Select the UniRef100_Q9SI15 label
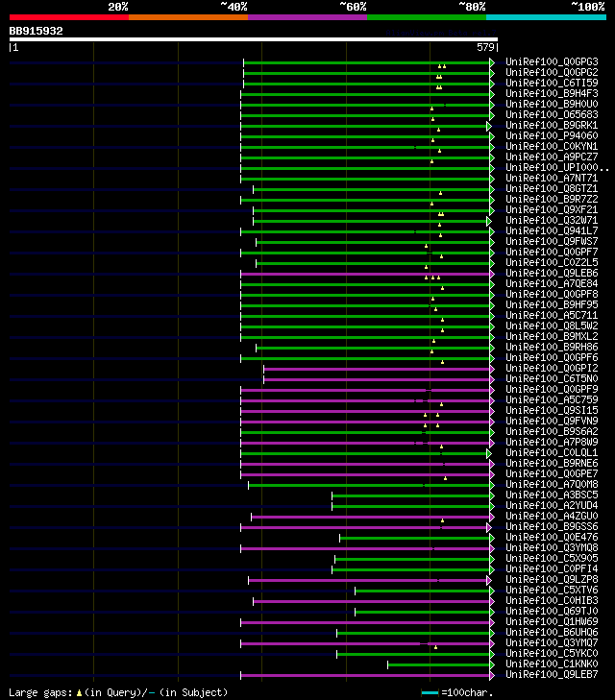This screenshot has width=615, height=700. (552, 411)
